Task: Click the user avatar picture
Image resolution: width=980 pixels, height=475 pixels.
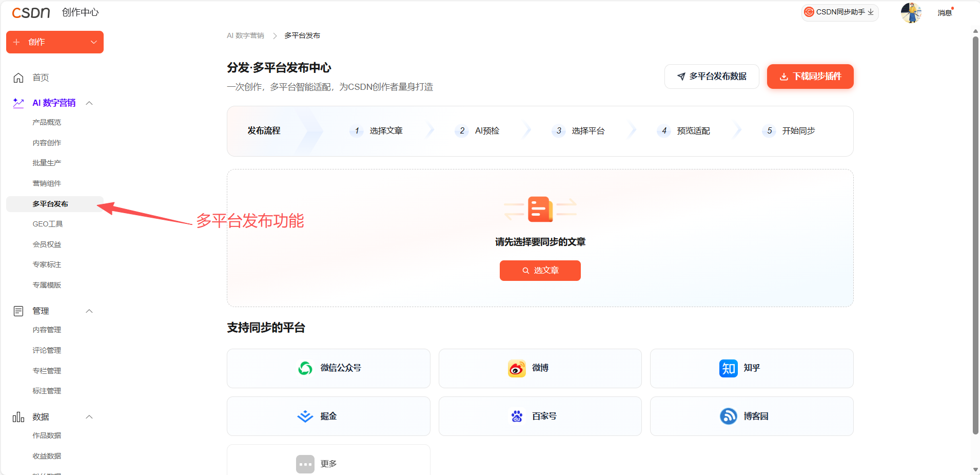Action: click(911, 12)
